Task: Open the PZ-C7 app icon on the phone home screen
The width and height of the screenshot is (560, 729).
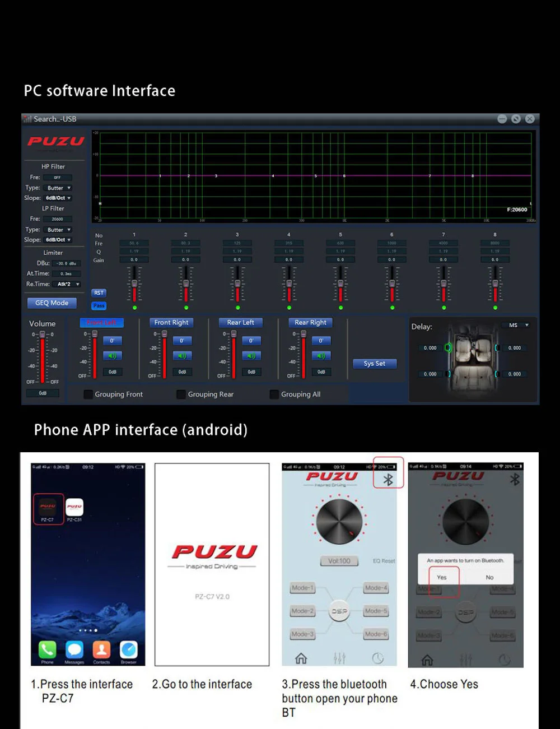Action: (48, 507)
